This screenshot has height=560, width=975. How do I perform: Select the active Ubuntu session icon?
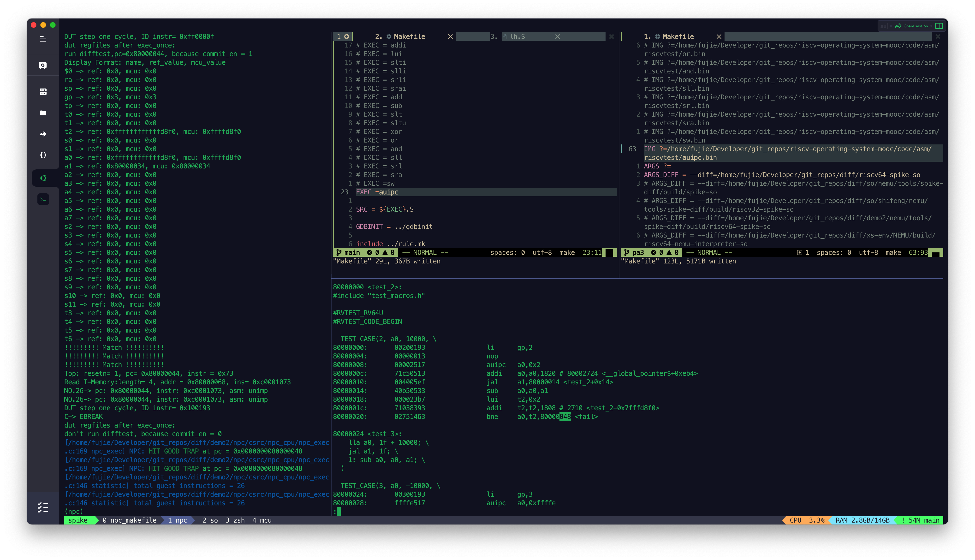point(43,178)
